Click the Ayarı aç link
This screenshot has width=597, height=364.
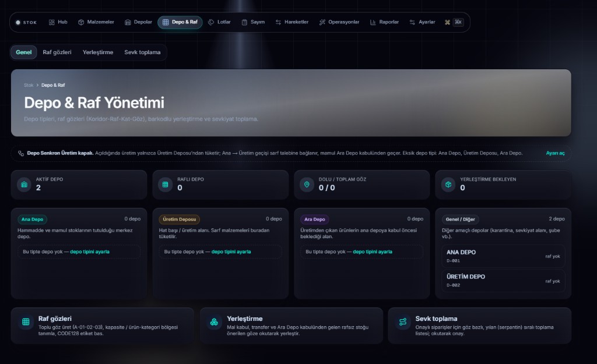[555, 153]
